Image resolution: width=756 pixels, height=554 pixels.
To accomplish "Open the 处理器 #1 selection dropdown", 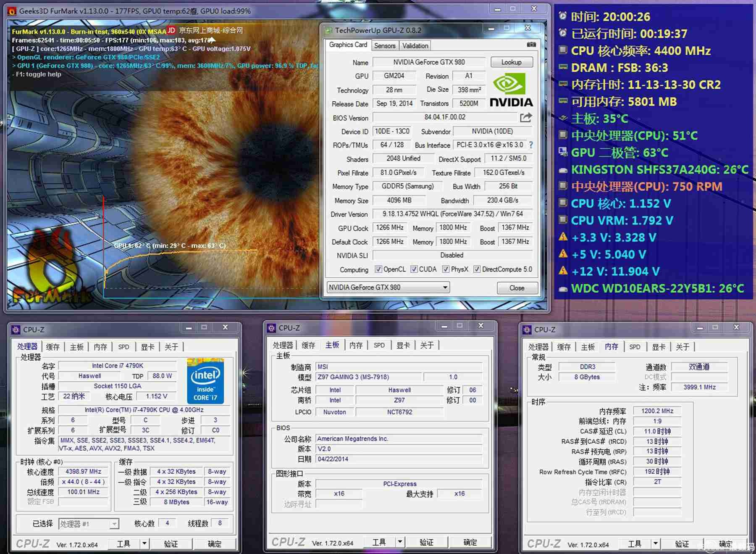I will pyautogui.click(x=89, y=524).
